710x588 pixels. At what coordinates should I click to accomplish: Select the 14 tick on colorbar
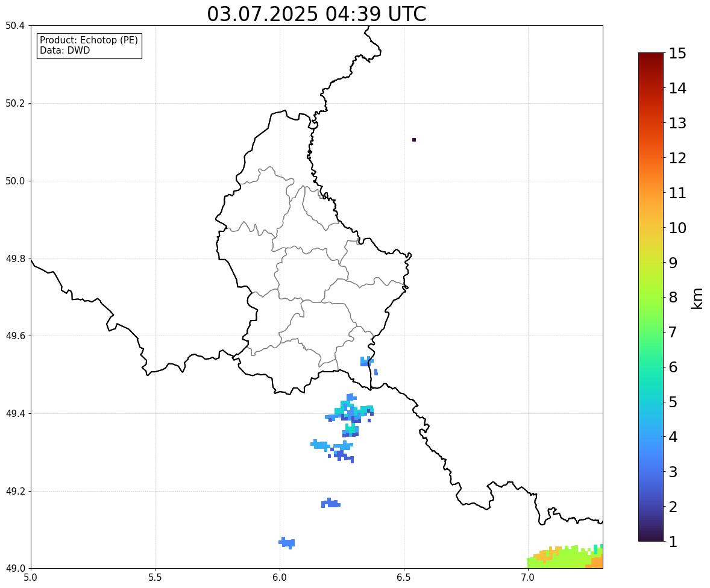677,89
